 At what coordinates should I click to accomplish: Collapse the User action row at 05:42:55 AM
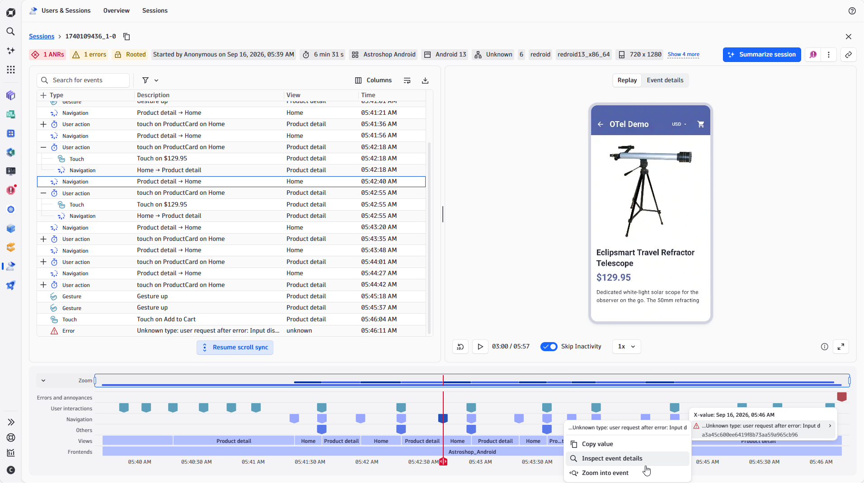pyautogui.click(x=43, y=193)
